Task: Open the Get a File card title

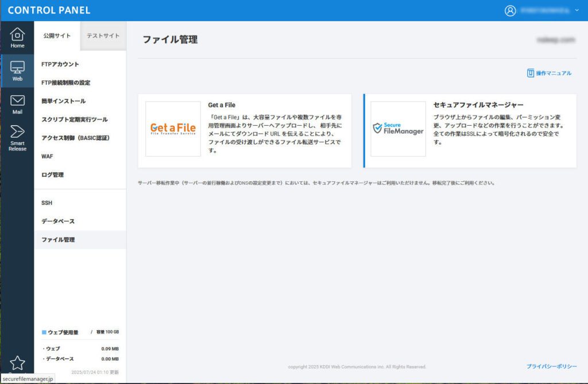Action: (222, 105)
